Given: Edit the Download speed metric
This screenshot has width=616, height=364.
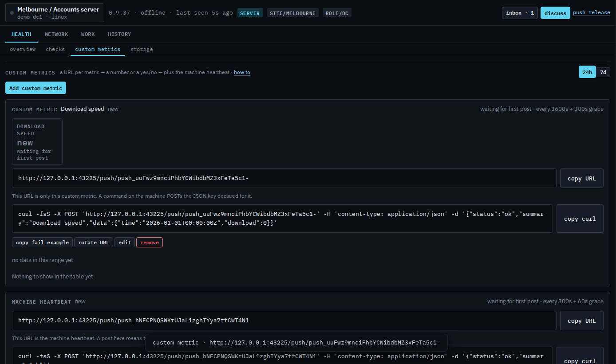Looking at the screenshot, I should [x=125, y=243].
